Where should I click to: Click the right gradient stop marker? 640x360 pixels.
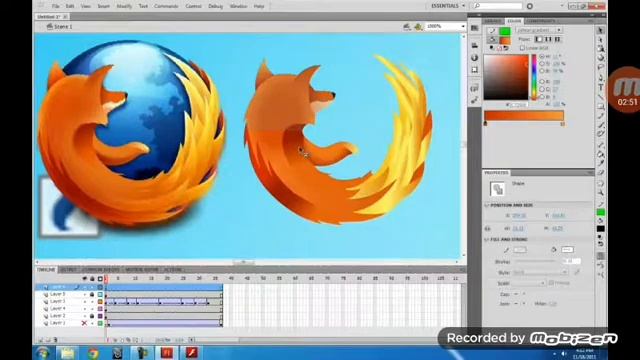(x=562, y=123)
